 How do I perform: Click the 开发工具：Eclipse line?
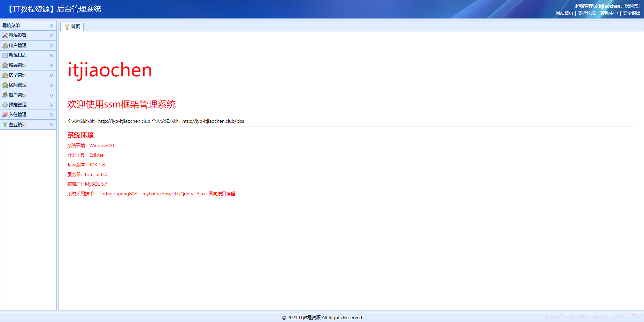85,155
